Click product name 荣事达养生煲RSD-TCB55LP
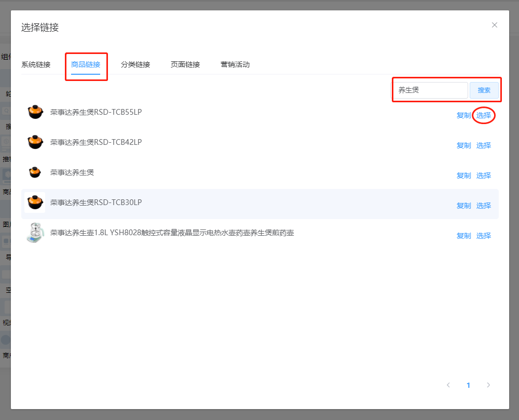This screenshot has width=519, height=420. (96, 112)
